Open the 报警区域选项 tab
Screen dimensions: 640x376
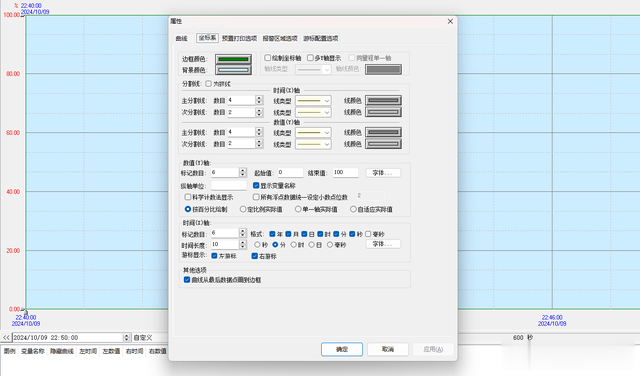[280, 38]
